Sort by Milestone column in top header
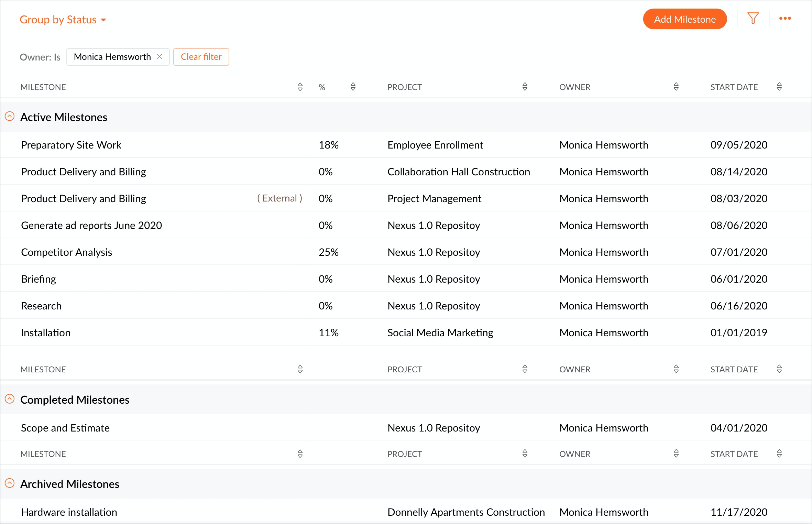This screenshot has height=524, width=812. point(300,87)
